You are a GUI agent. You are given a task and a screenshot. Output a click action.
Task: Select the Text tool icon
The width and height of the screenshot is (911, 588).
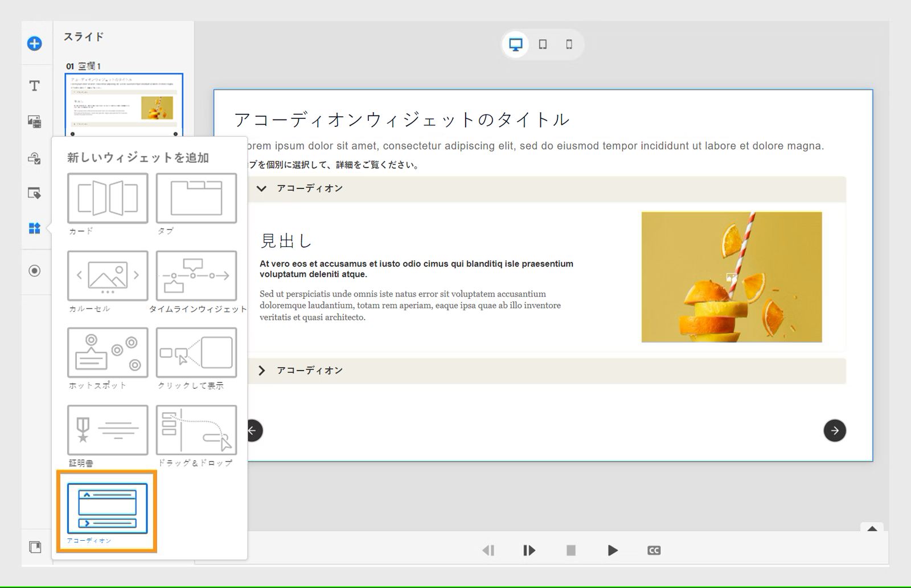point(34,85)
